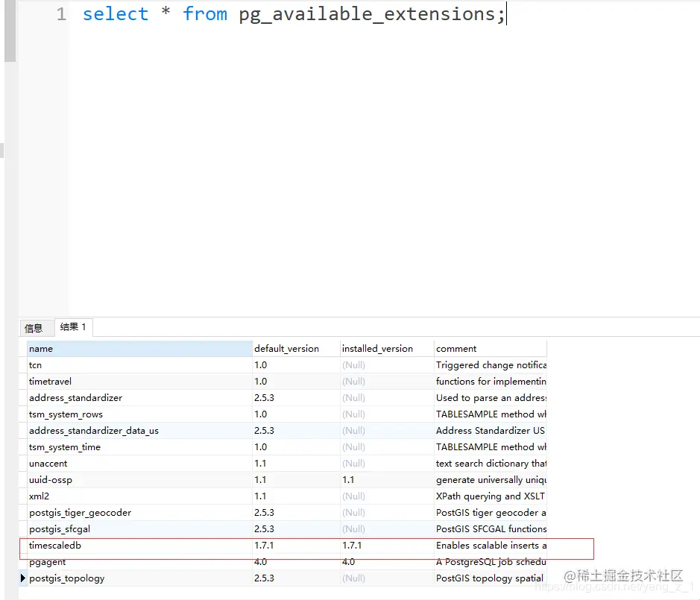Click the comment column header
Viewport: 700px width, 600px height.
(x=491, y=349)
